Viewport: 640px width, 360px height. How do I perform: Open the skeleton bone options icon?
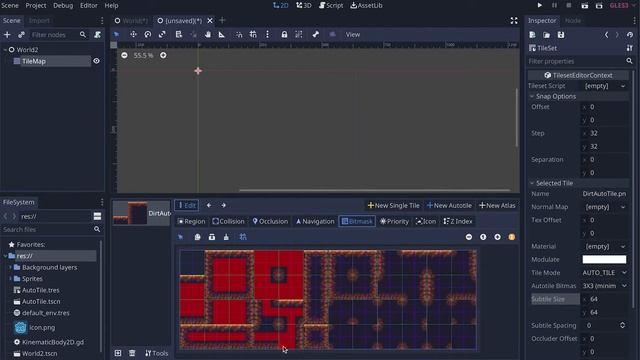pyautogui.click(x=316, y=34)
